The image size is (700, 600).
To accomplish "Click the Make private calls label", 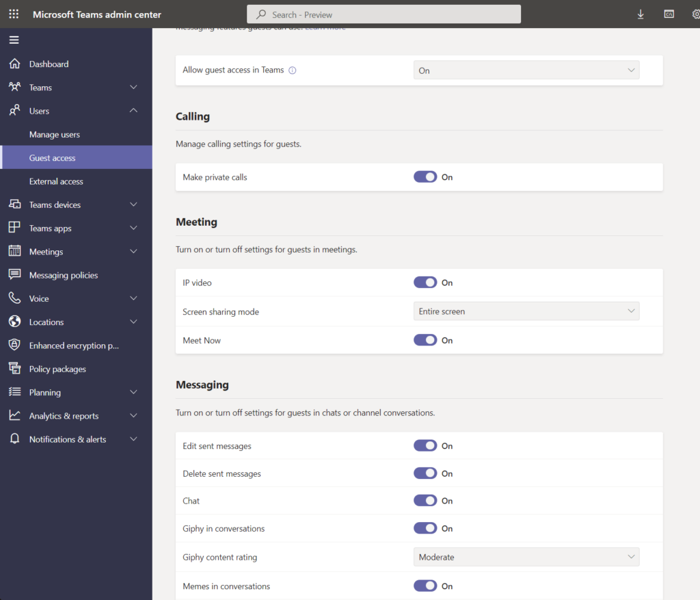I will click(x=215, y=177).
